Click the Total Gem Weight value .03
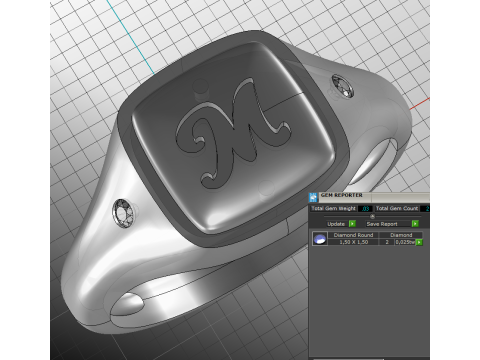Screen dimensions: 480x360 365,209
